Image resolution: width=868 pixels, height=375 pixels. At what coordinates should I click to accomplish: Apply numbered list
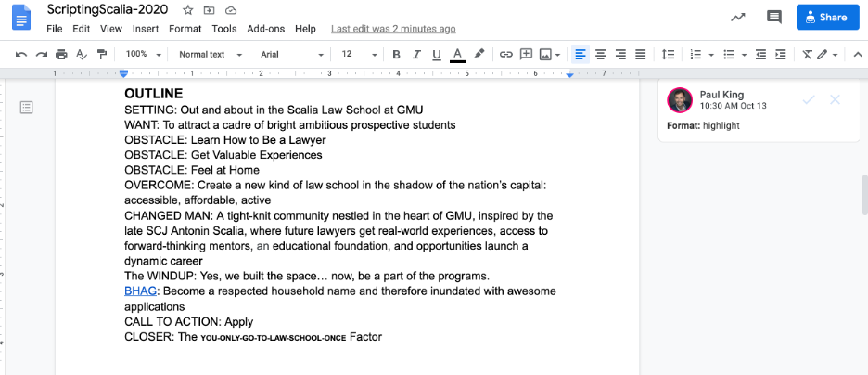pos(696,54)
